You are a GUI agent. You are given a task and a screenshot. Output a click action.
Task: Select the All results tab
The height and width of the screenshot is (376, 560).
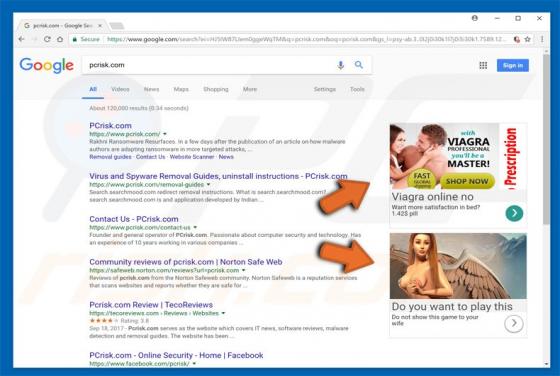point(93,89)
